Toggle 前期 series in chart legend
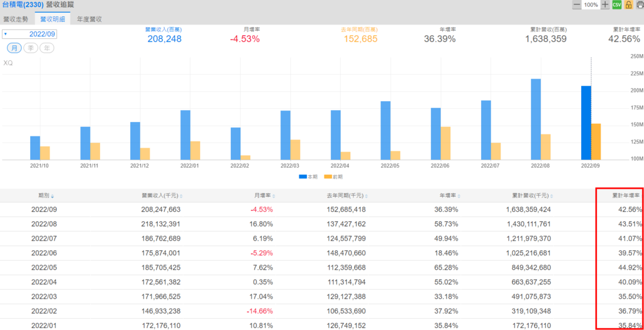 click(333, 177)
